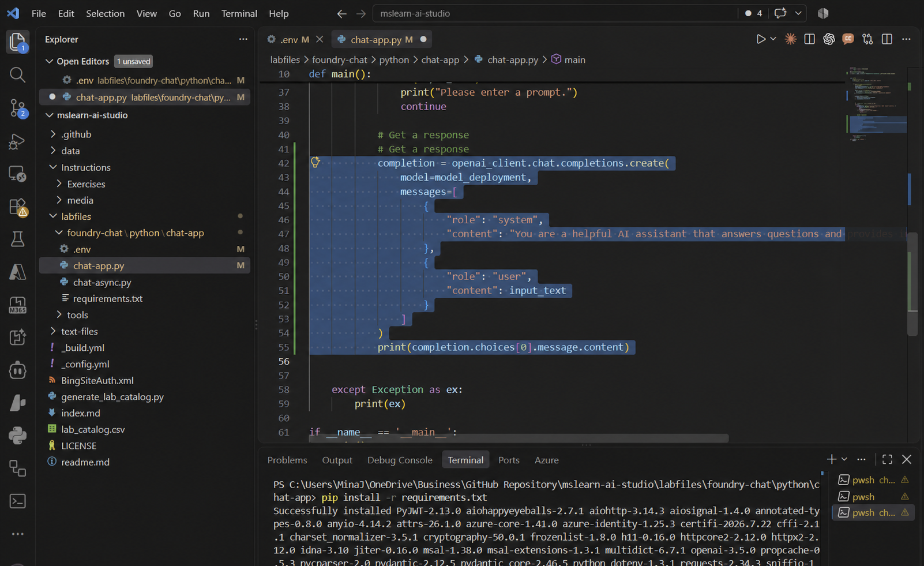The image size is (924, 566).
Task: Open the Terminal menu in the menu bar
Action: (x=239, y=13)
